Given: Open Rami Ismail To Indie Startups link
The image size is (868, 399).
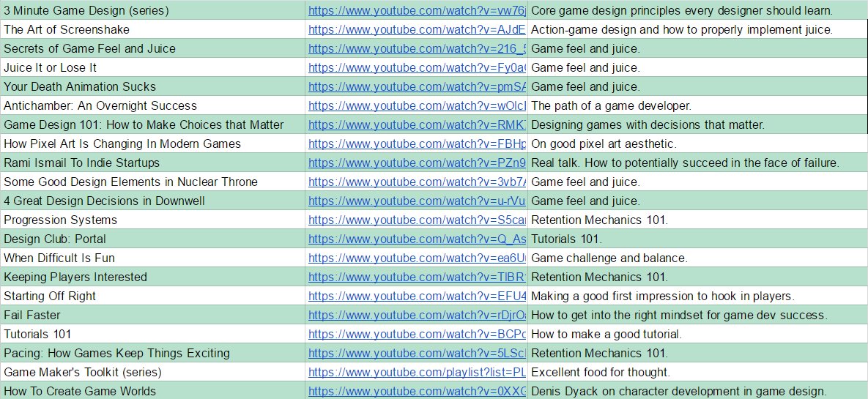Looking at the screenshot, I should click(417, 163).
